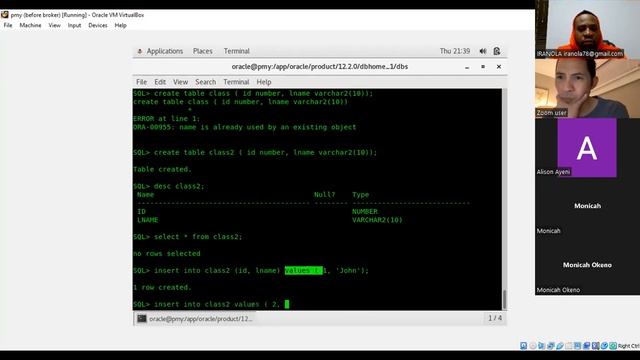The image size is (640, 360).
Task: Click the 1 / 4 workspace switcher
Action: click(x=495, y=318)
